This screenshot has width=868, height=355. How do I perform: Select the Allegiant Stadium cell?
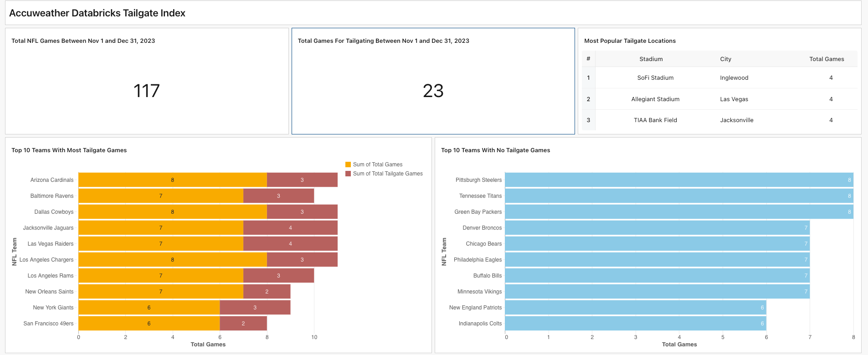(x=655, y=99)
